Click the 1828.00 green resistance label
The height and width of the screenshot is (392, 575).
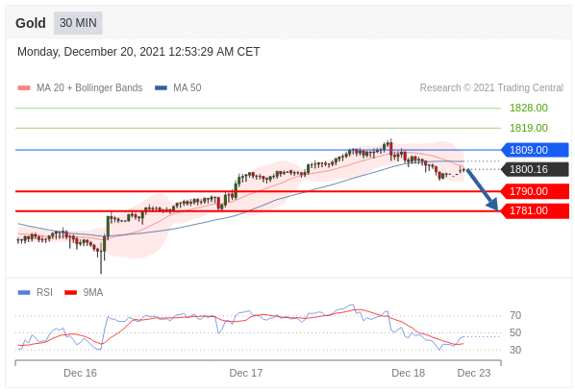point(529,108)
